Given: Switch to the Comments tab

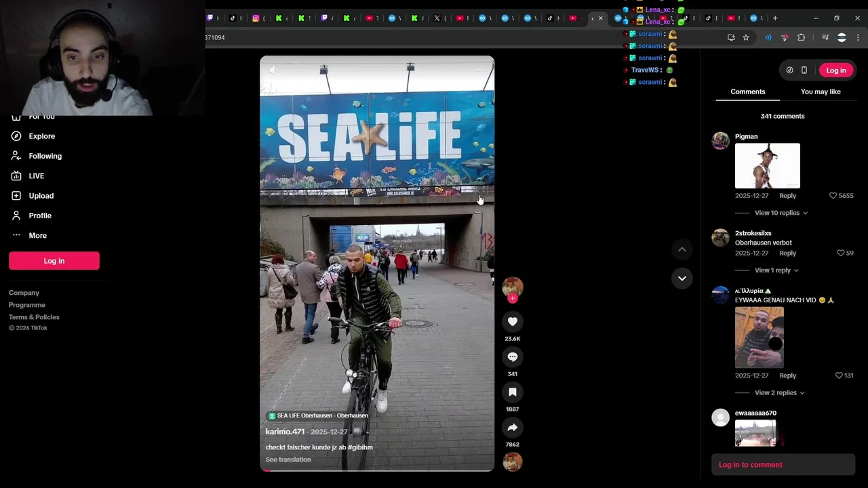Looking at the screenshot, I should pyautogui.click(x=748, y=91).
